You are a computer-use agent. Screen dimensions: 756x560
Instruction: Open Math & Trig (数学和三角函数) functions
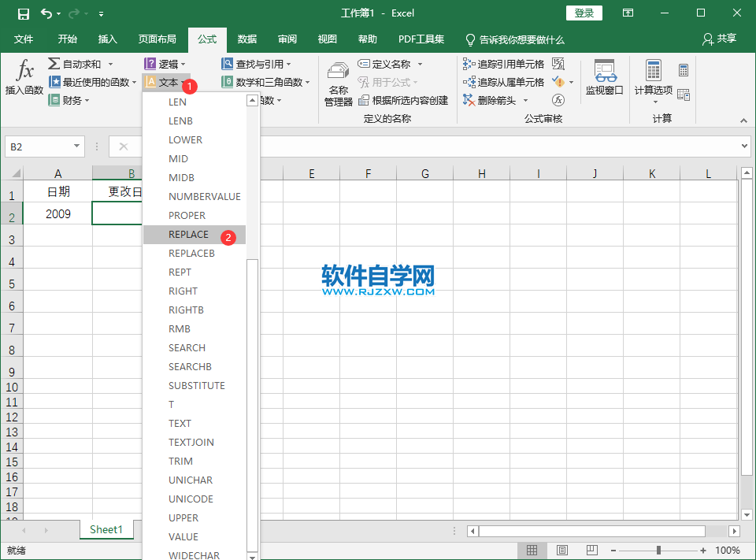265,82
